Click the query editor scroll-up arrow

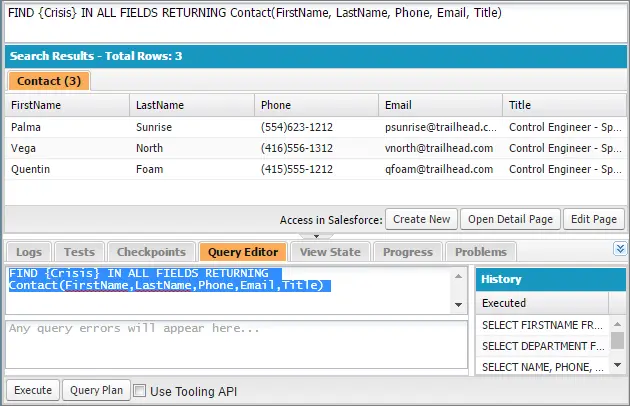coord(458,276)
